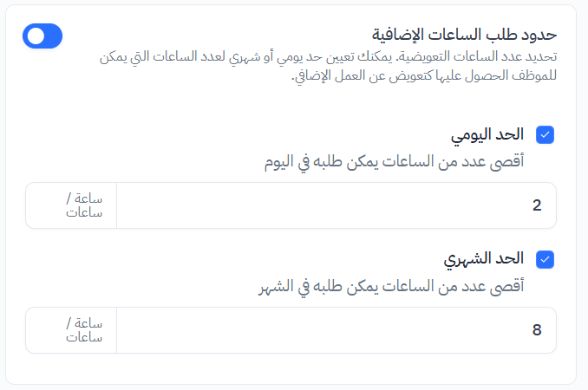This screenshot has width=588, height=390.
Task: Click the حدود طلب الساعات الإضافية heading
Action: [x=464, y=35]
